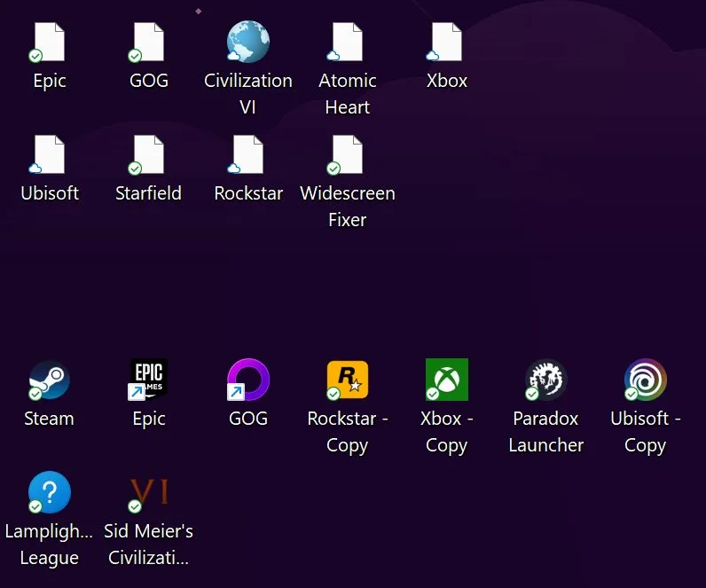Select the blank Epic file icon
Image resolution: width=706 pixels, height=588 pixels.
(x=49, y=42)
